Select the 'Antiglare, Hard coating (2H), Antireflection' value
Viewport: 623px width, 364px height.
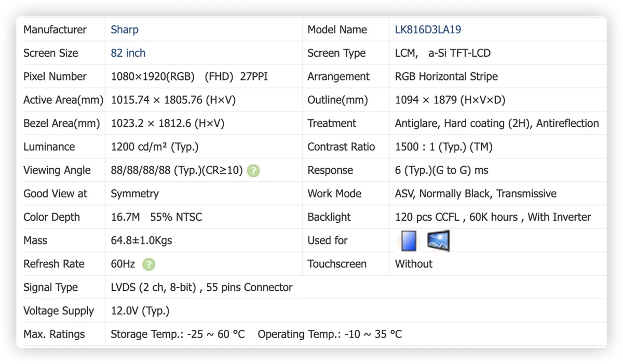coord(497,124)
